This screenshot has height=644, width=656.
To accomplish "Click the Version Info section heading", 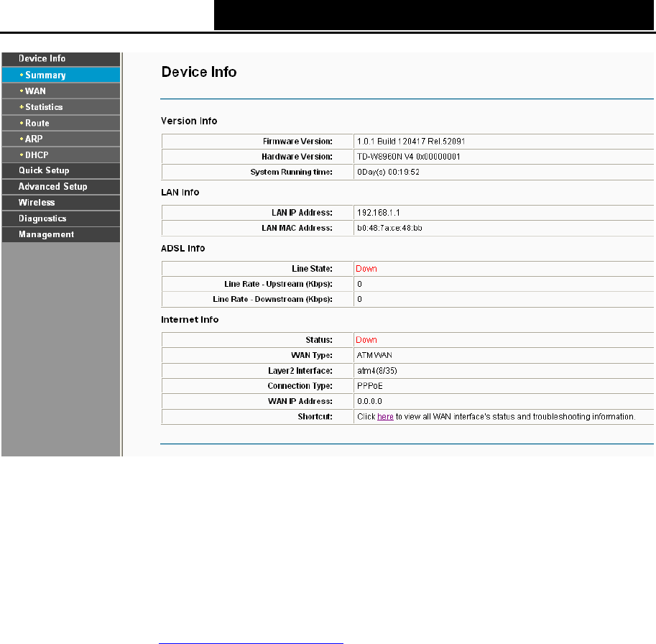I will tap(189, 121).
